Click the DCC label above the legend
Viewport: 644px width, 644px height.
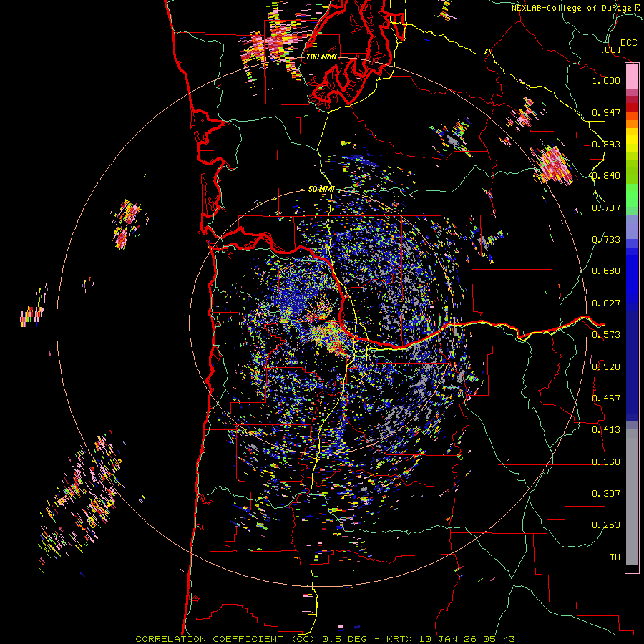pyautogui.click(x=629, y=43)
